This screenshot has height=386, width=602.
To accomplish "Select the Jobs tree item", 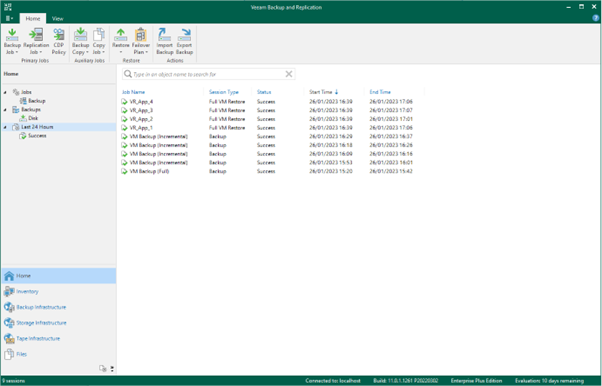I will pos(26,92).
